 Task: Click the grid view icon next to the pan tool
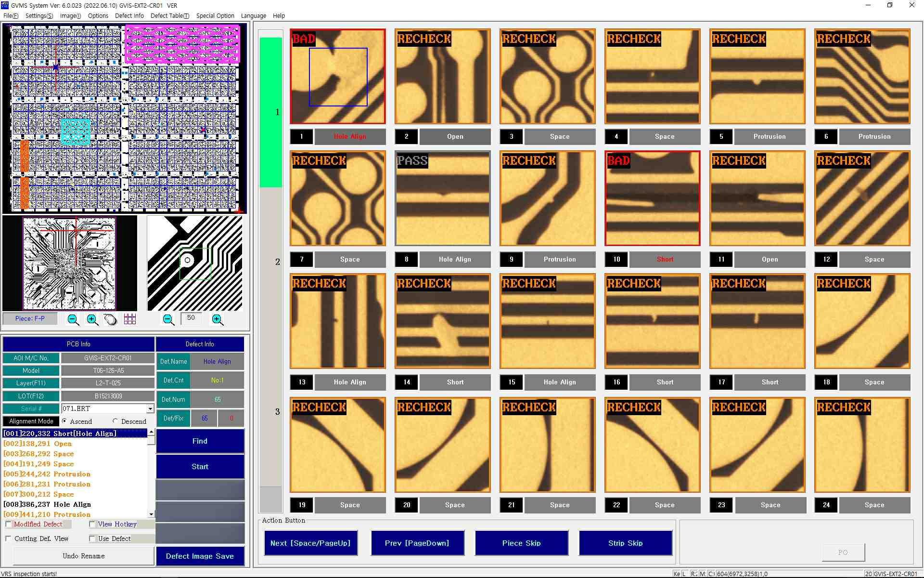[x=129, y=319]
